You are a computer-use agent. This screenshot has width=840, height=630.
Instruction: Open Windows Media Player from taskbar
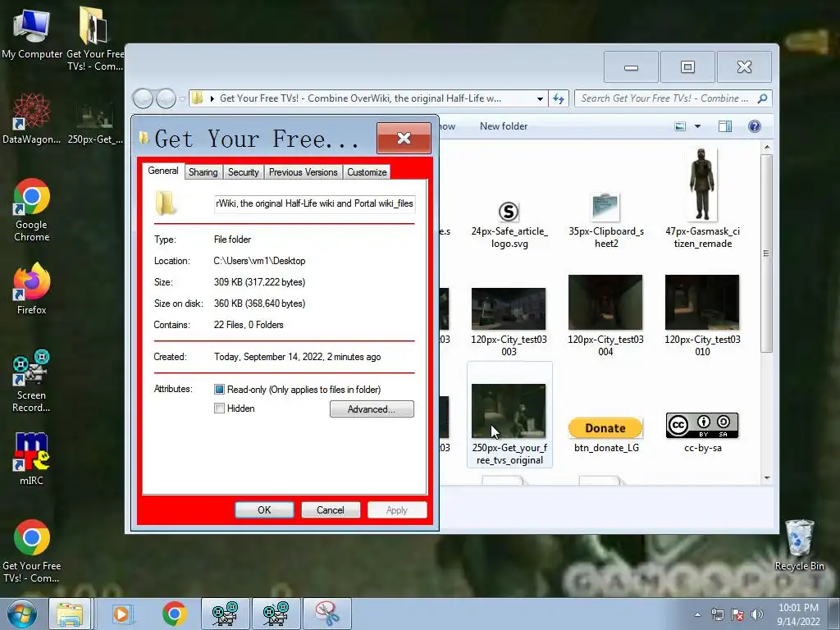(122, 614)
